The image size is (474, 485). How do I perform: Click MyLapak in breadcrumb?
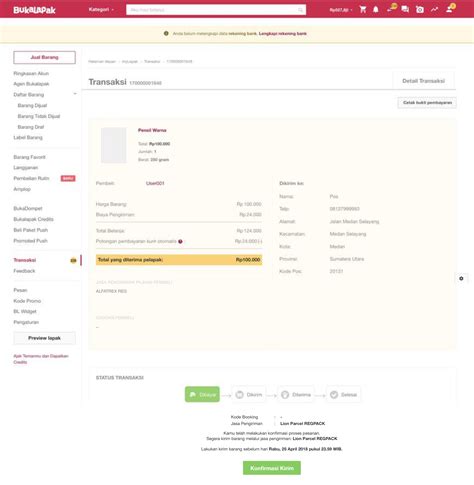tap(130, 61)
